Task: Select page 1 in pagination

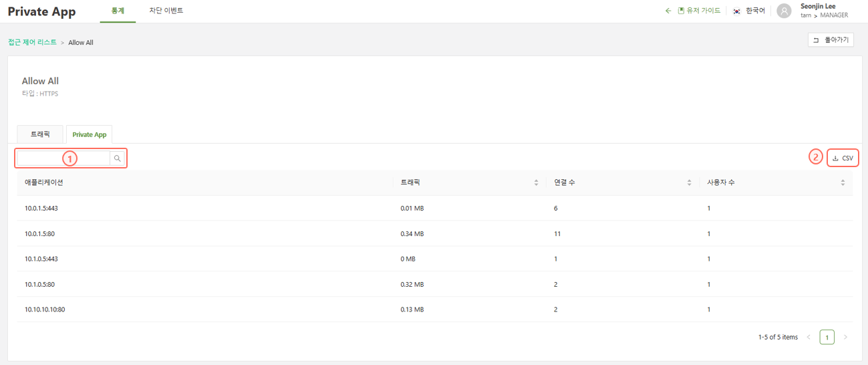Action: (827, 338)
